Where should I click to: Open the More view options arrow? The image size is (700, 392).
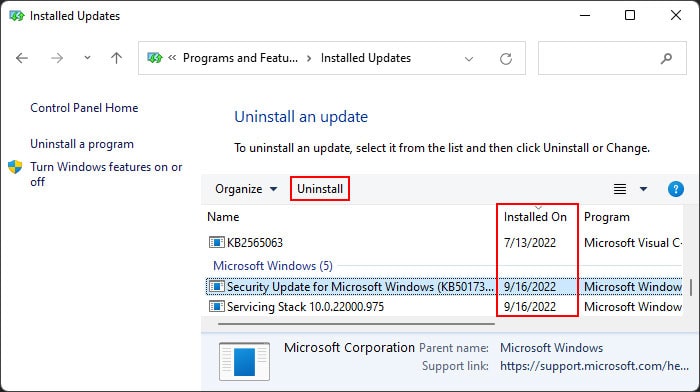pyautogui.click(x=643, y=189)
